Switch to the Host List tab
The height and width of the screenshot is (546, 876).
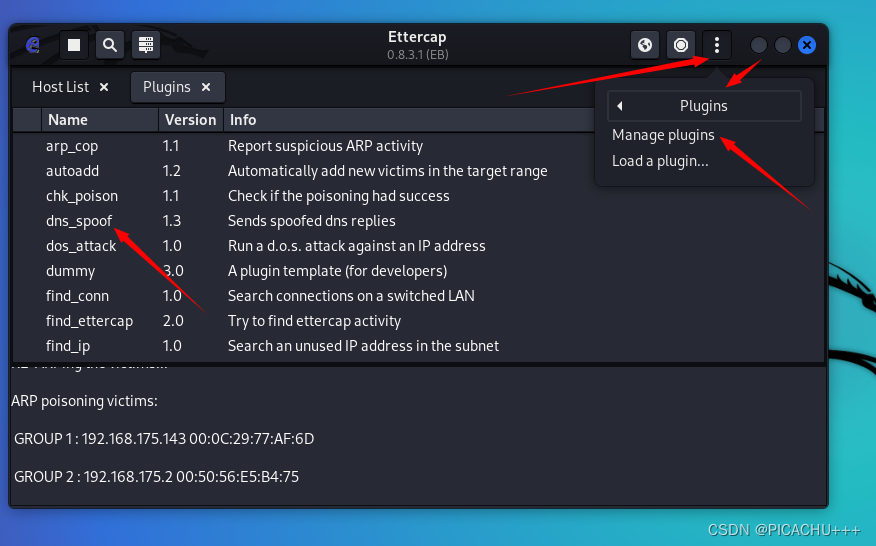61,87
